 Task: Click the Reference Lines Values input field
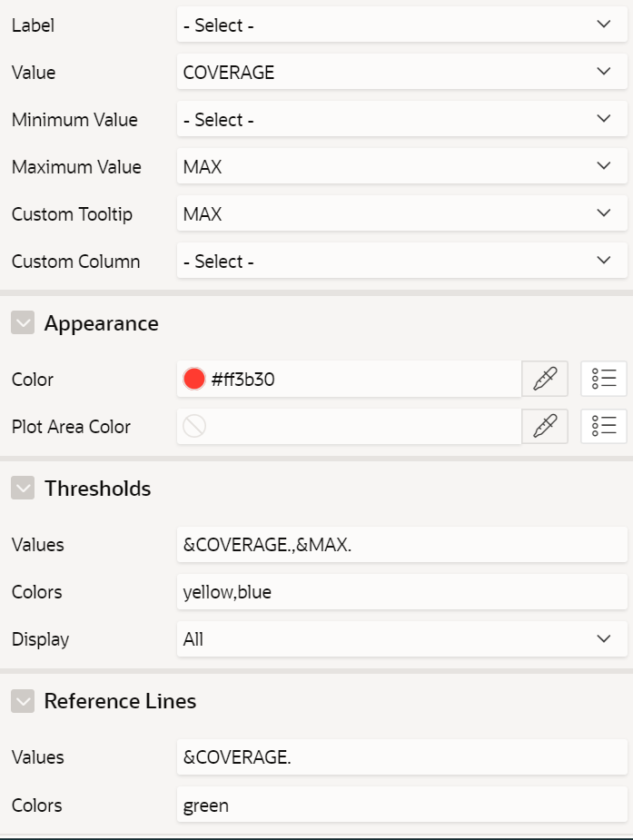point(401,757)
